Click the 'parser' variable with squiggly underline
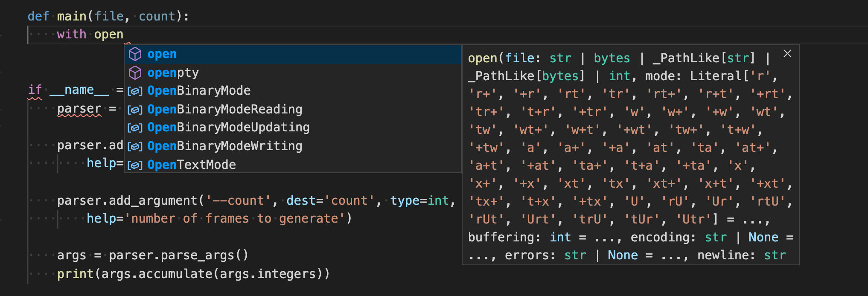The width and height of the screenshot is (868, 296). [79, 109]
